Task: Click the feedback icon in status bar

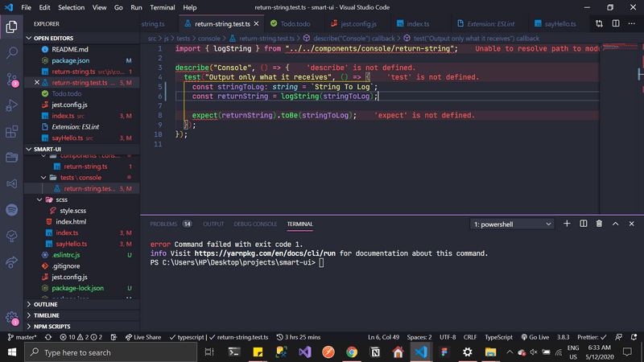Action: [x=618, y=337]
